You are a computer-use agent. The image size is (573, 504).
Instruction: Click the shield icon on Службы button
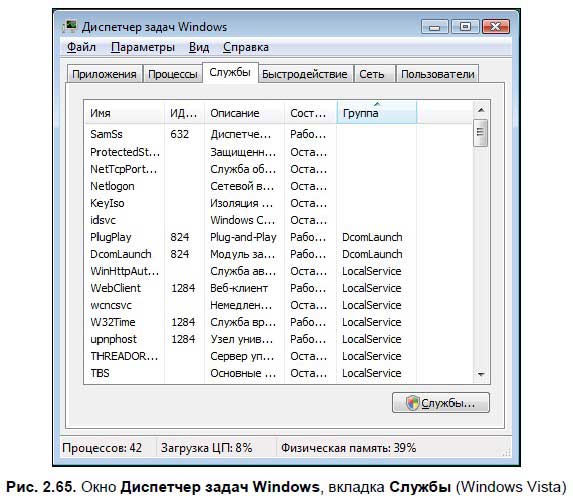(412, 403)
